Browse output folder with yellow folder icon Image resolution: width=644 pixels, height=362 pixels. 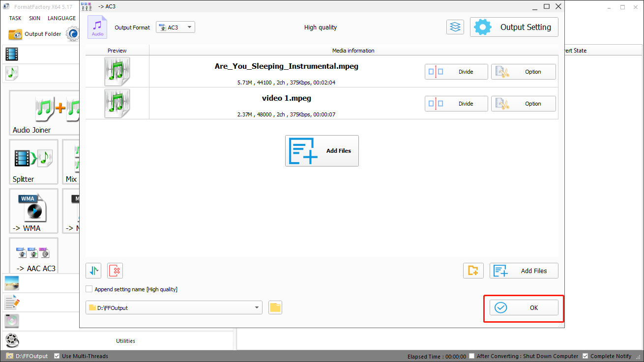tap(275, 308)
